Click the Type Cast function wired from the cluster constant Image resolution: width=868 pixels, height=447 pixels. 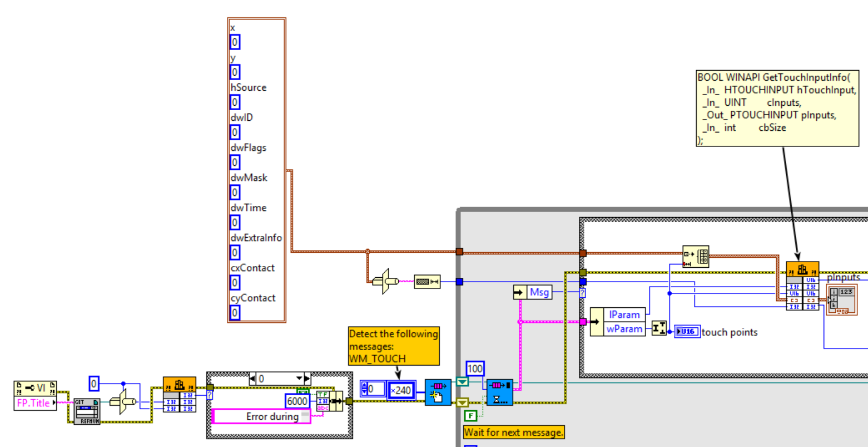(x=386, y=282)
